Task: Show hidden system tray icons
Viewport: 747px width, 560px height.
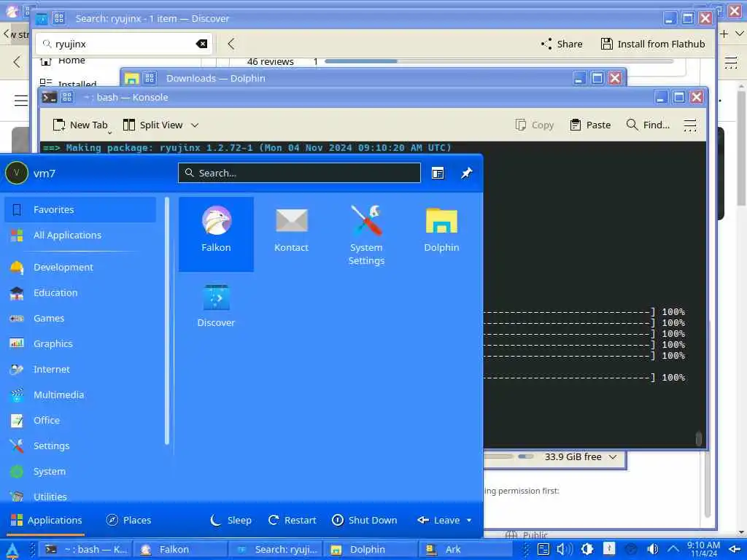Action: coord(673,550)
